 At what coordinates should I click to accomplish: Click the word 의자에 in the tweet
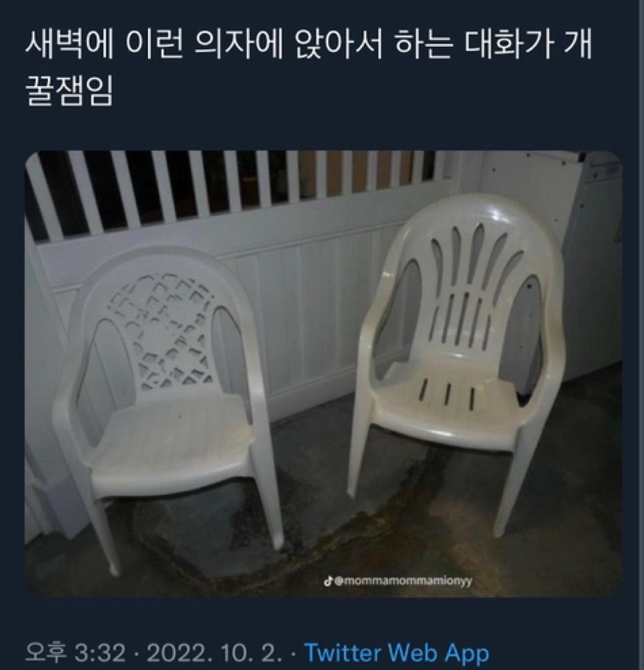coord(238,45)
